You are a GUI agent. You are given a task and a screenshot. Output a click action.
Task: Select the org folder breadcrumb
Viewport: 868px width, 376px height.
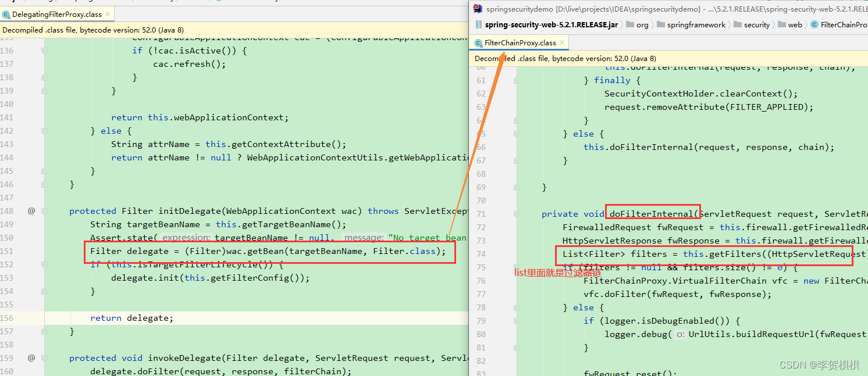(637, 24)
